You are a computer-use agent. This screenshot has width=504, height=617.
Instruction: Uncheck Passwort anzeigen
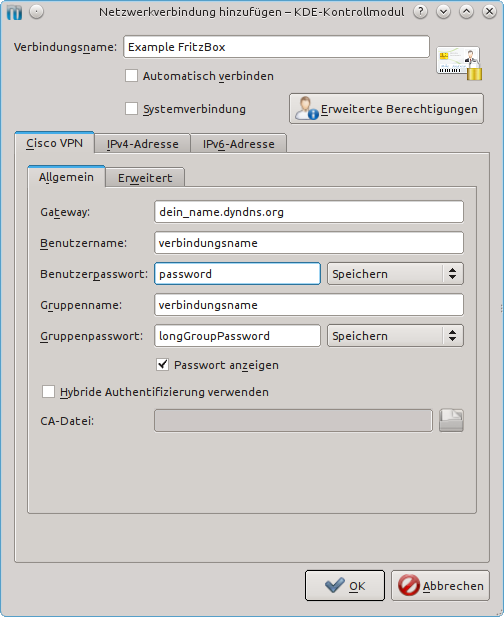[162, 365]
